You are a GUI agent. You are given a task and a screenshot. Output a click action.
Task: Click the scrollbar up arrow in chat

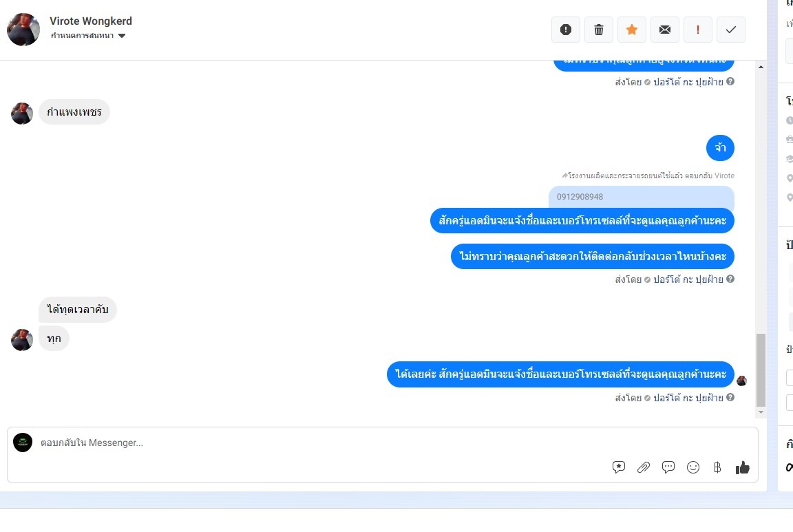761,67
